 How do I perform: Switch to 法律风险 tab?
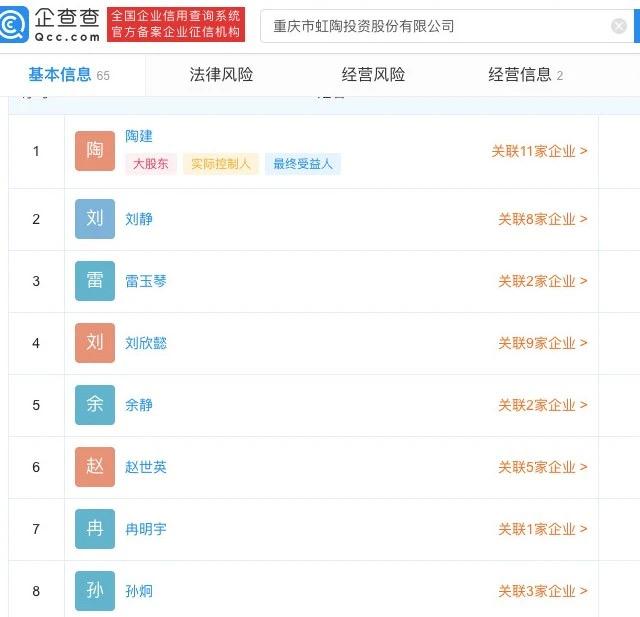coord(221,74)
